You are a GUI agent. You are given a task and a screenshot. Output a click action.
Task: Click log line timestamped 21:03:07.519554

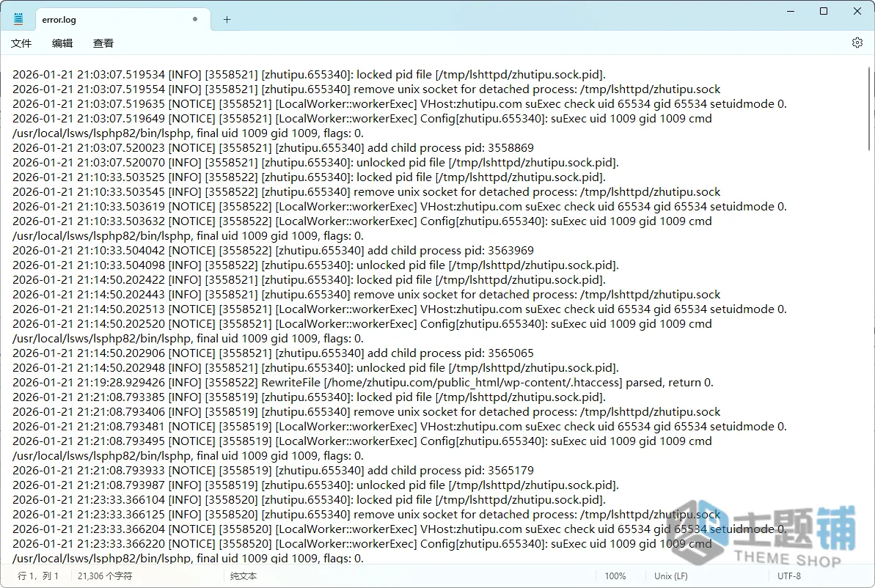pos(366,89)
